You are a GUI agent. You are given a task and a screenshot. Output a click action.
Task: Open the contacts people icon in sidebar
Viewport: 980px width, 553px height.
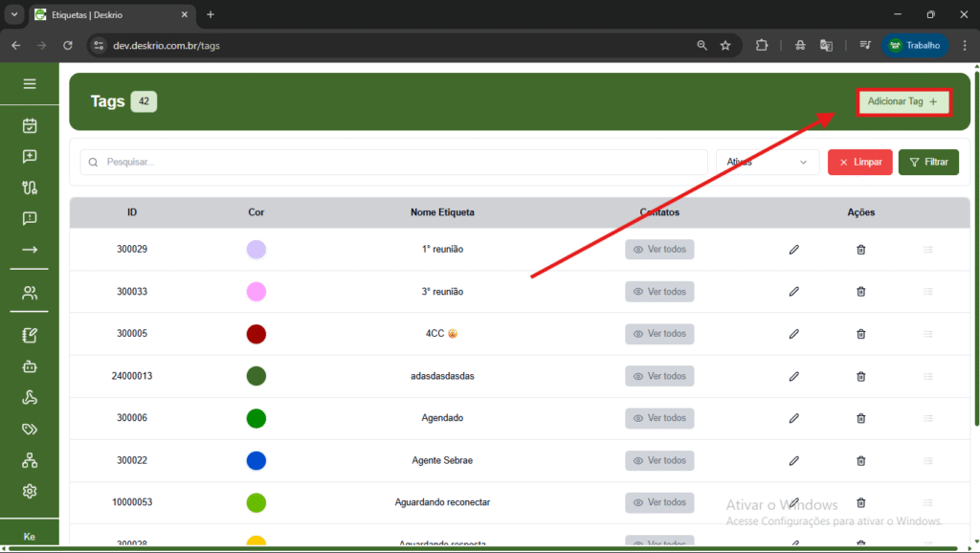tap(30, 294)
